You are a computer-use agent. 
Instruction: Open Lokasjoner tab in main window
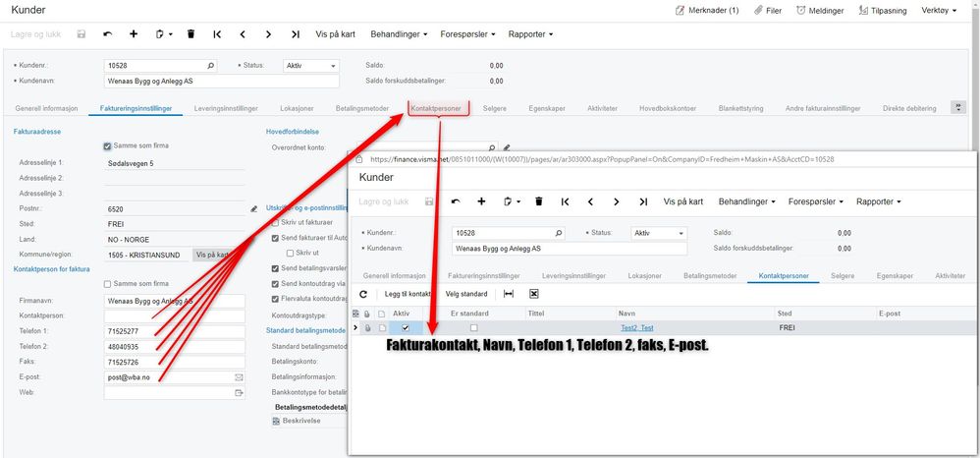coord(297,108)
